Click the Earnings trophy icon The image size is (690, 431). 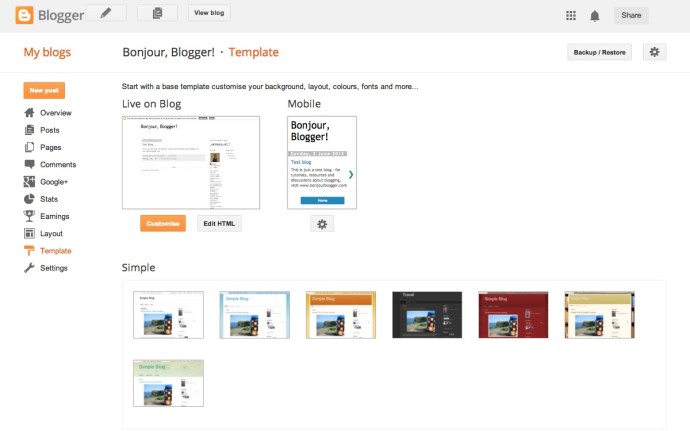point(29,216)
